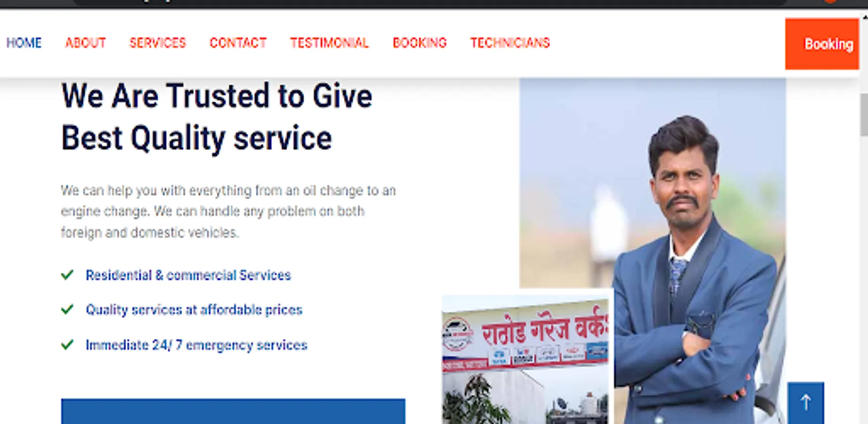The width and height of the screenshot is (868, 424).
Task: Click the Quality services at affordable prices text
Action: click(194, 310)
